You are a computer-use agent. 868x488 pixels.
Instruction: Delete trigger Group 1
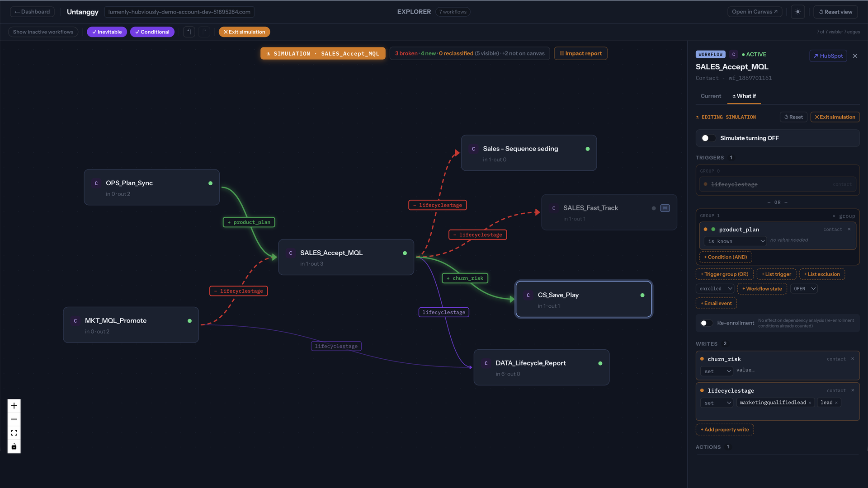coord(844,216)
